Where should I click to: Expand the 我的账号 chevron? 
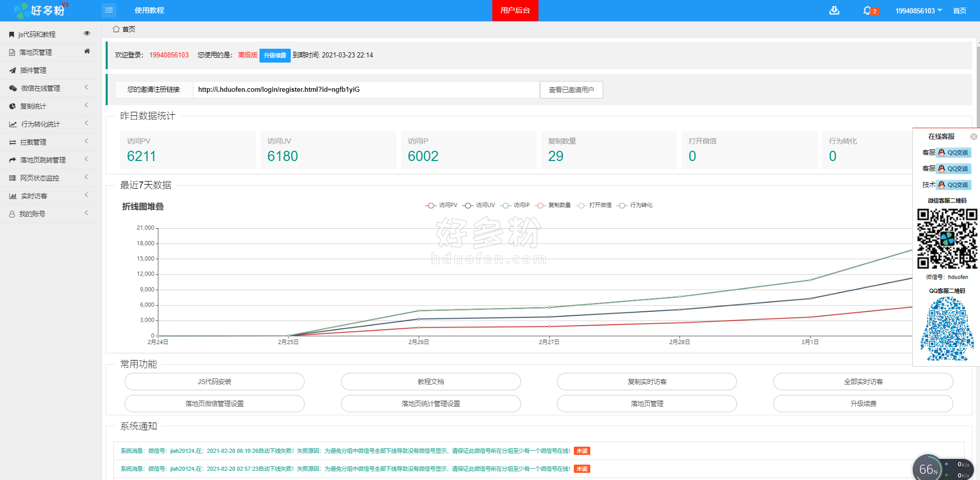click(86, 213)
